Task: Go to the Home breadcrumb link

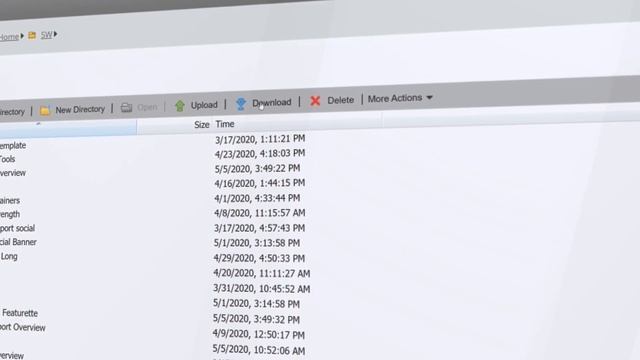Action: 9,37
